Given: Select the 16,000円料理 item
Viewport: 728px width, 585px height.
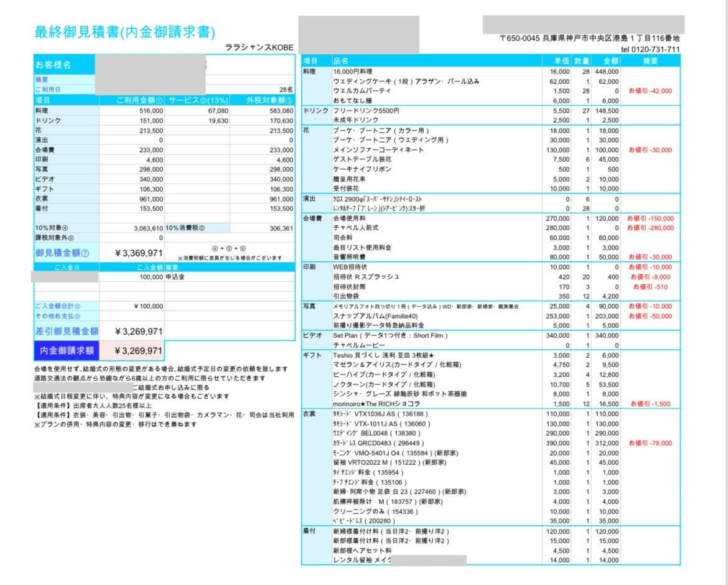Looking at the screenshot, I should (352, 72).
